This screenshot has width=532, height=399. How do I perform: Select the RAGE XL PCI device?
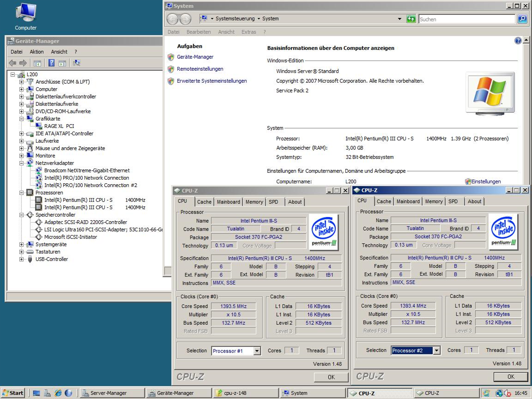click(59, 126)
